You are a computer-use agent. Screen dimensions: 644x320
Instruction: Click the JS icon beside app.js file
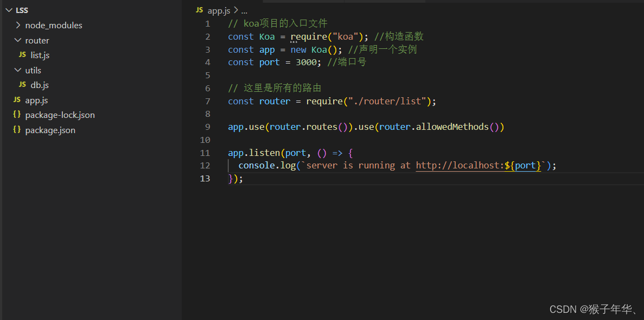coord(17,100)
